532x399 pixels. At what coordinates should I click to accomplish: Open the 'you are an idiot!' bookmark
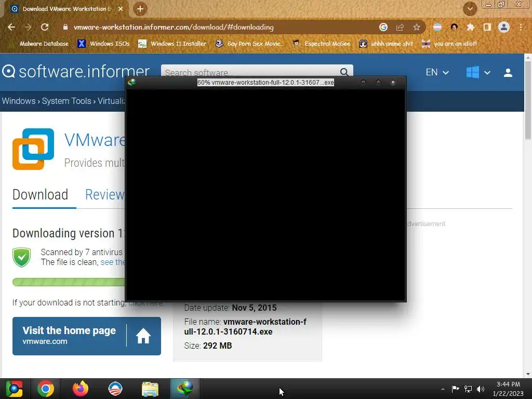(448, 44)
